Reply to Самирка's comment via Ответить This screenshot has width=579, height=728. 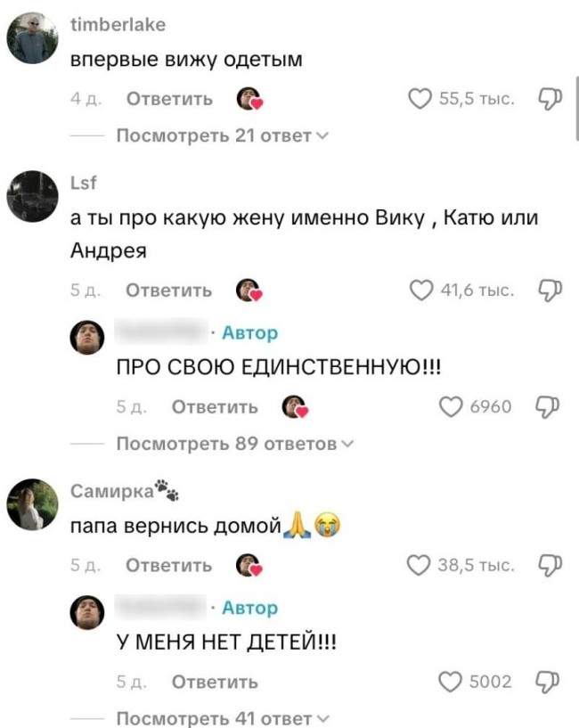click(169, 566)
